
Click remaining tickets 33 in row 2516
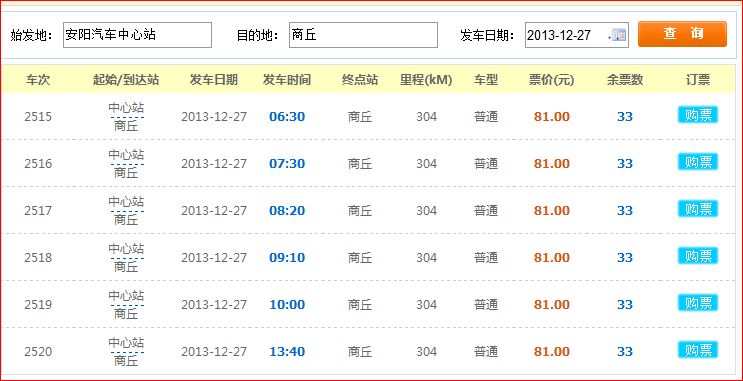click(625, 163)
